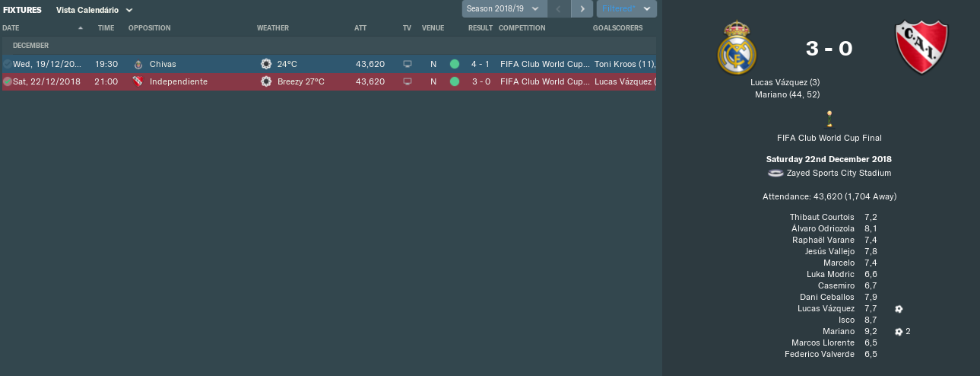Image resolution: width=980 pixels, height=376 pixels.
Task: Click the Club World Cup trophy icon
Action: 829,119
